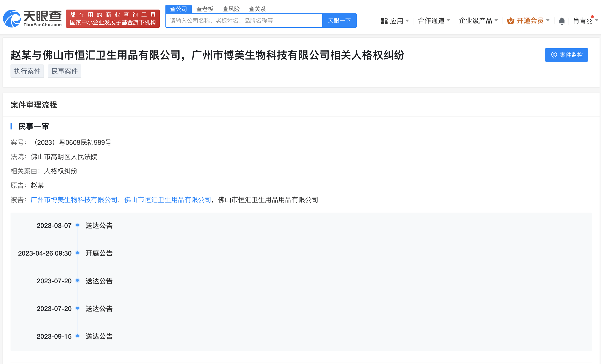Image resolution: width=601 pixels, height=364 pixels.
Task: Click the 2023-09-15 送达公告 entry
Action: 99,337
